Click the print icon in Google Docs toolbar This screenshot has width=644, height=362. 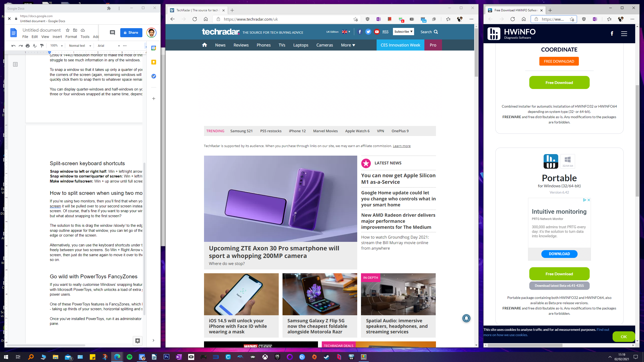[x=28, y=46]
